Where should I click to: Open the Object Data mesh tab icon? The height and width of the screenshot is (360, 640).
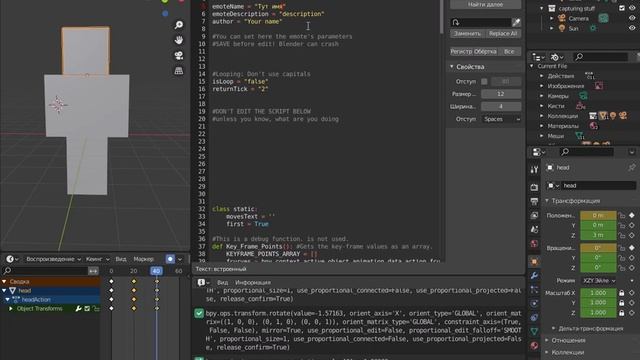click(x=534, y=331)
